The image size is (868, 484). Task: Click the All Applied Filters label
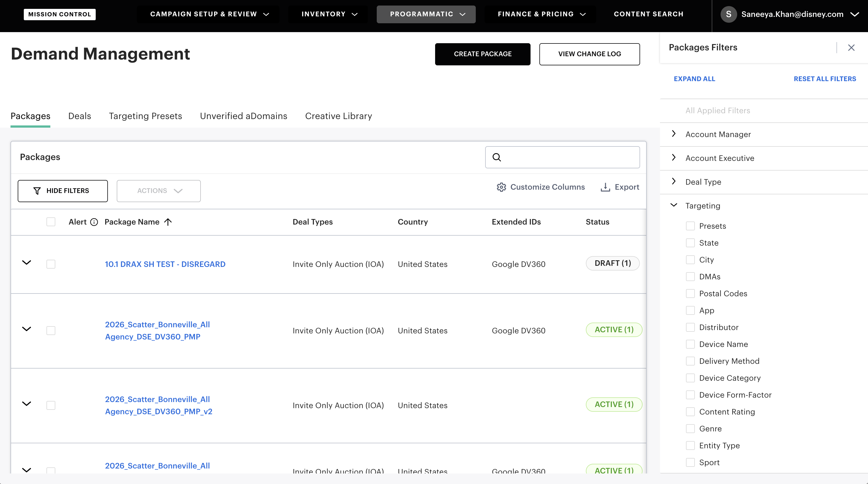pyautogui.click(x=718, y=111)
